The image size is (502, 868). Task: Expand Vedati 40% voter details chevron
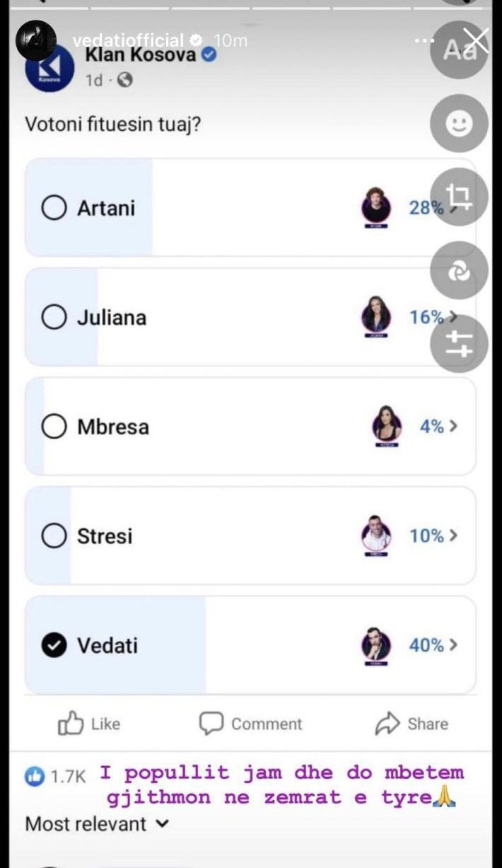pyautogui.click(x=453, y=645)
